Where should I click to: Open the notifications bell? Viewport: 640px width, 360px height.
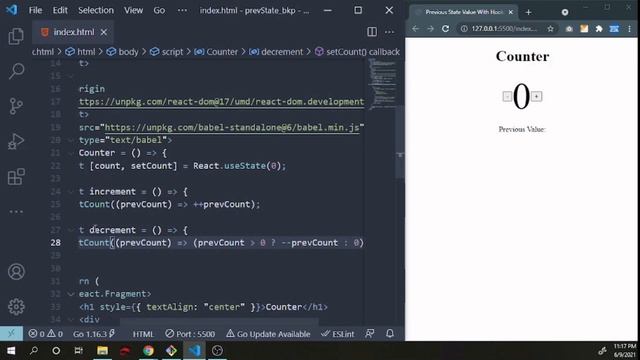(390, 333)
